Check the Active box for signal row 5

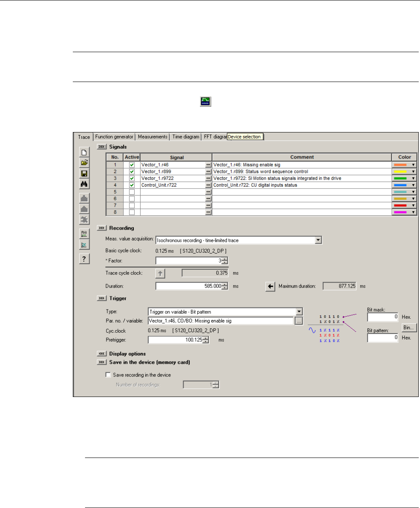132,192
